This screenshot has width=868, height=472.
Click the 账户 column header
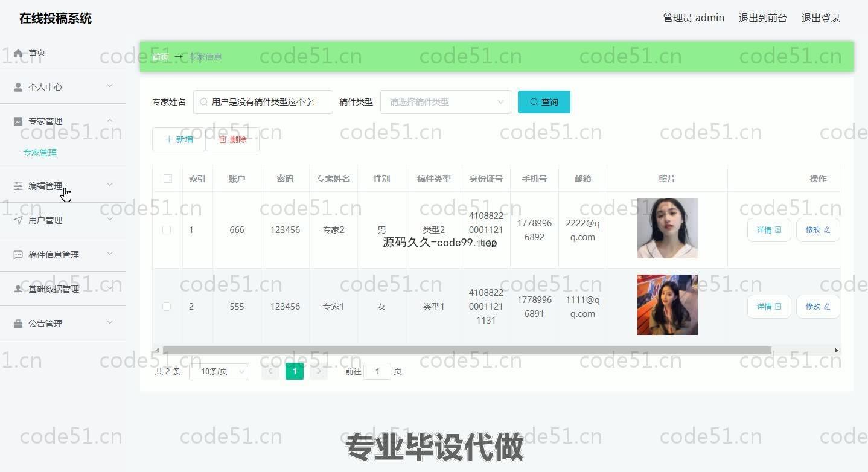(237, 179)
